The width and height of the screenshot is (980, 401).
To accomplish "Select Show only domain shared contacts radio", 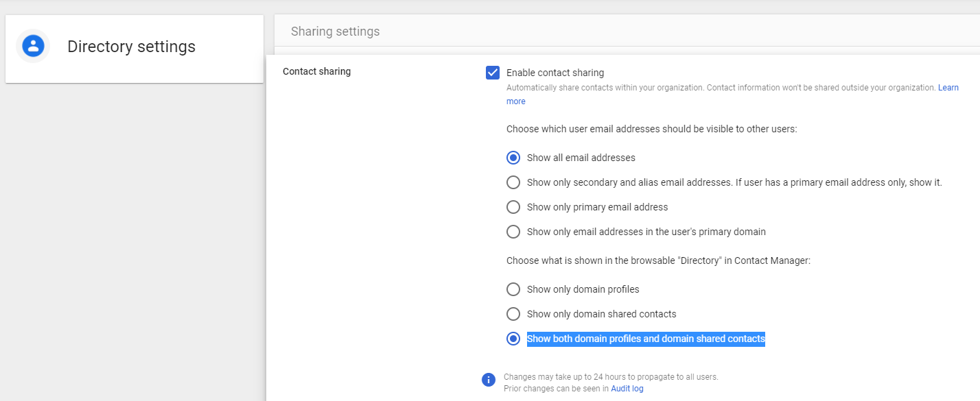I will pyautogui.click(x=513, y=314).
